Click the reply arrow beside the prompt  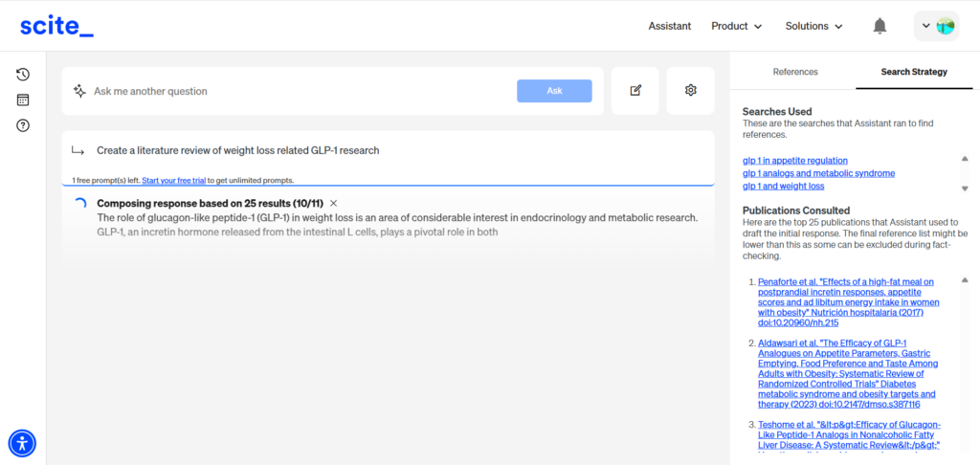pos(78,150)
